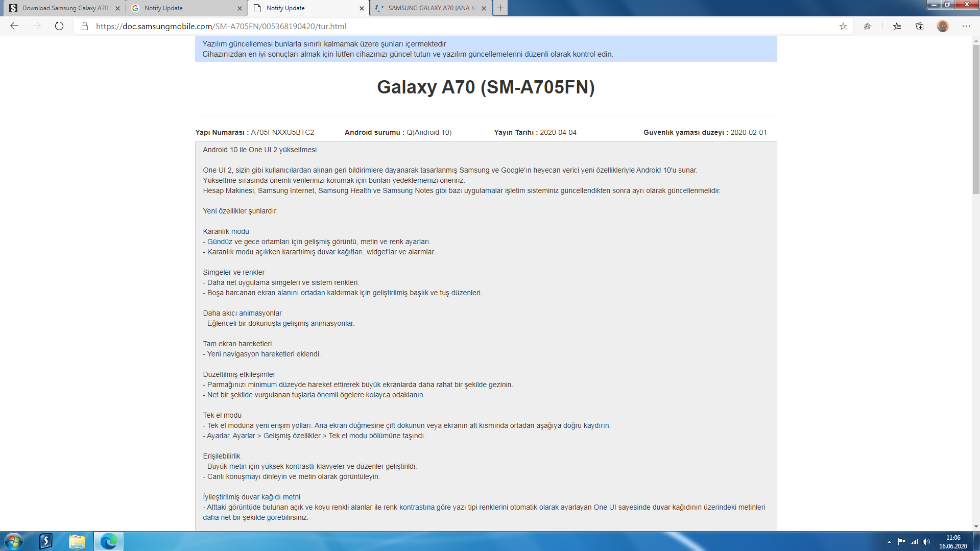Open a new browser tab
Image resolution: width=980 pixels, height=551 pixels.
point(500,8)
